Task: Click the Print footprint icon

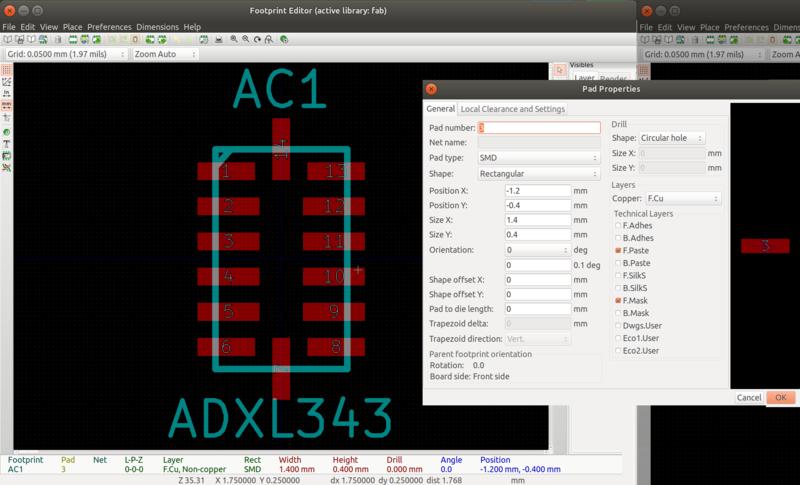Action: tap(218, 39)
